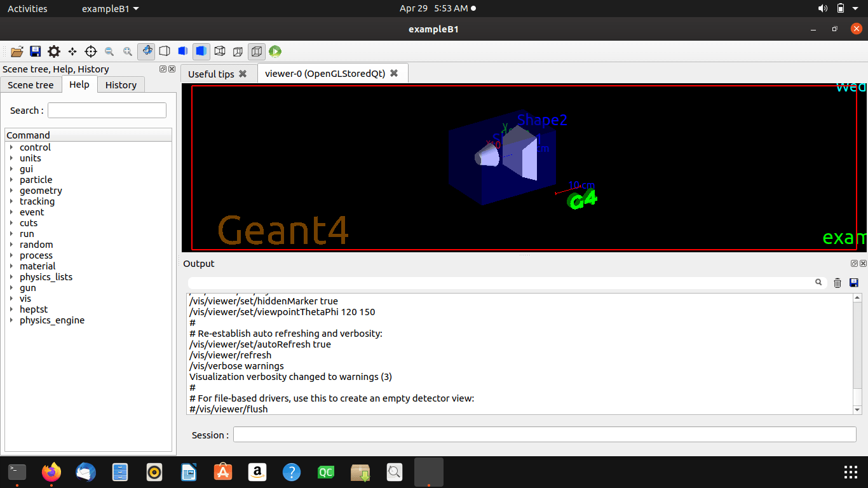Select the move scene crosshair icon
Image resolution: width=868 pixels, height=488 pixels.
[x=72, y=51]
